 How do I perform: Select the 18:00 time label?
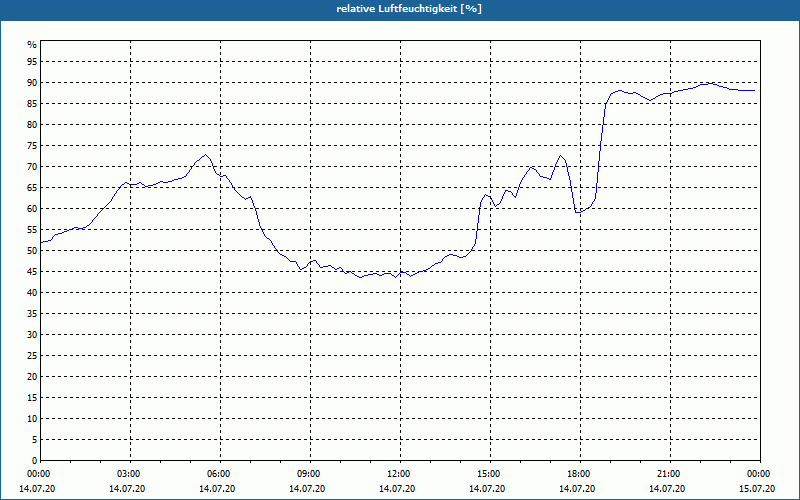coord(580,474)
